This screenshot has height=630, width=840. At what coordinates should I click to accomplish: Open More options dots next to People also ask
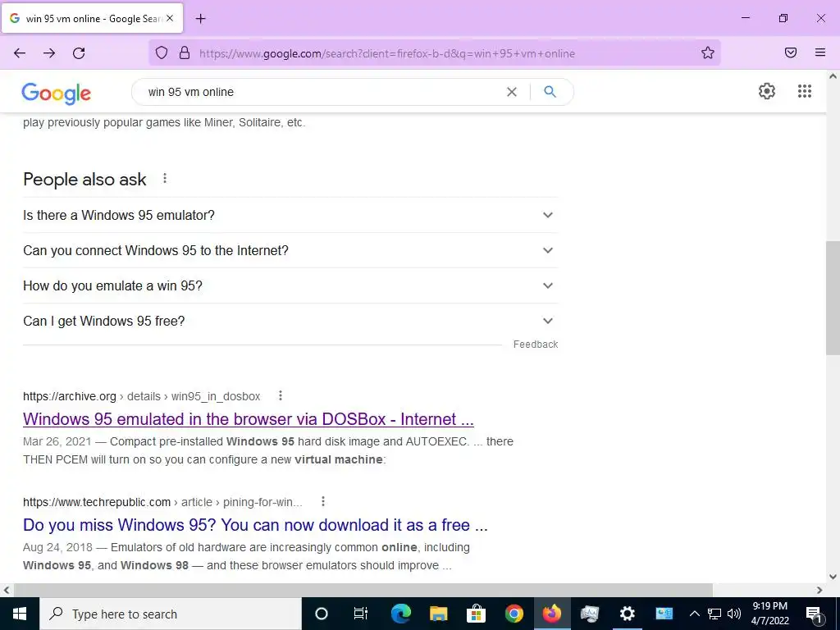[165, 178]
